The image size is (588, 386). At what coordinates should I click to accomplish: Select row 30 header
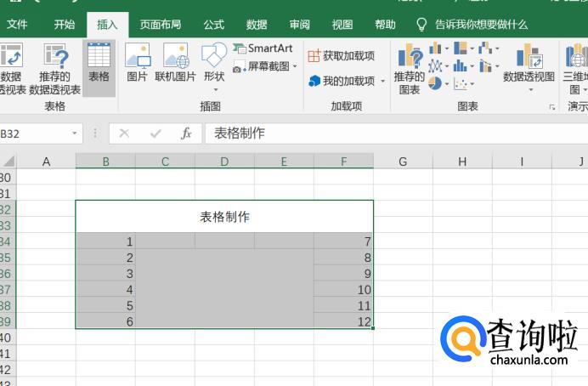point(8,177)
